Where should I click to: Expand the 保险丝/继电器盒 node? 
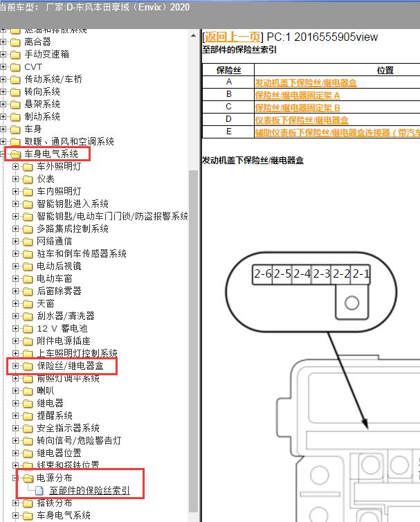(x=15, y=366)
